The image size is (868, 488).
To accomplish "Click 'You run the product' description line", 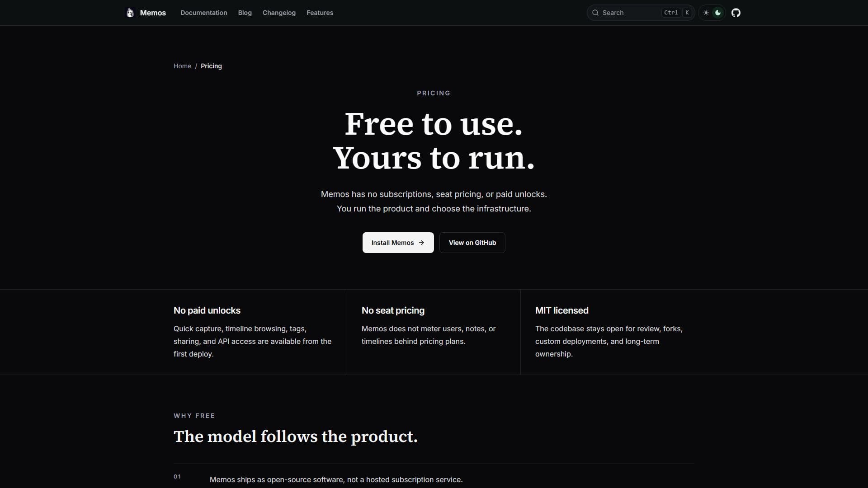I will (434, 209).
